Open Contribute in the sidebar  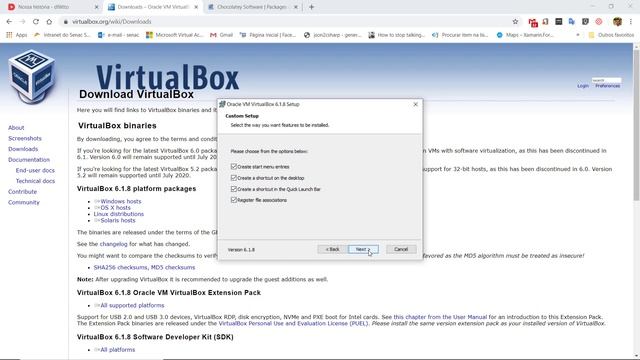coord(22,191)
